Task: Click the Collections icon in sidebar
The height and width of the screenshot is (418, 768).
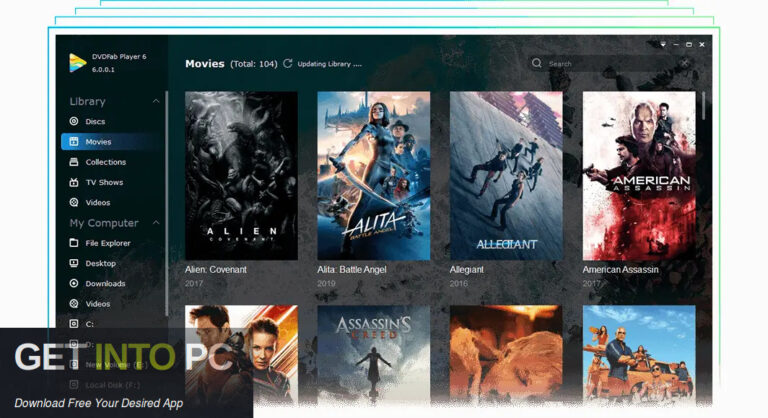Action: [74, 162]
